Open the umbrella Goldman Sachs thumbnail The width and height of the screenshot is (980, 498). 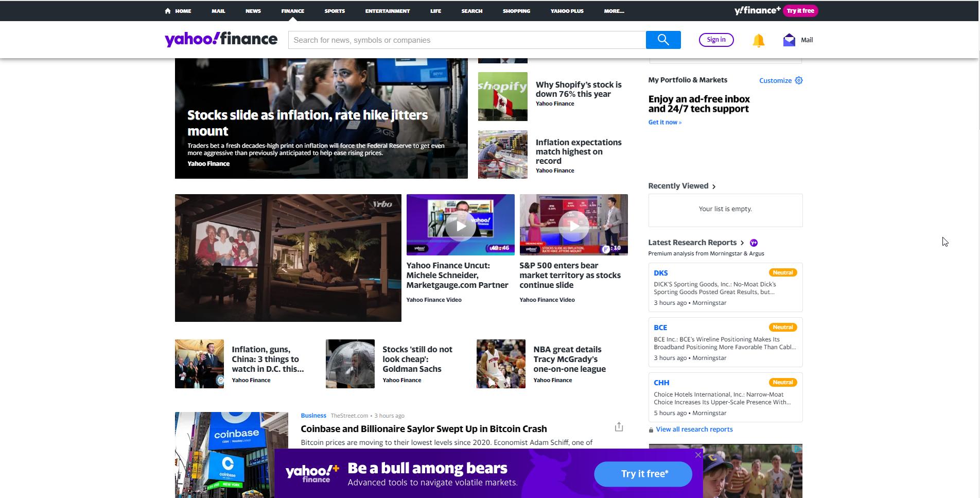tap(350, 364)
